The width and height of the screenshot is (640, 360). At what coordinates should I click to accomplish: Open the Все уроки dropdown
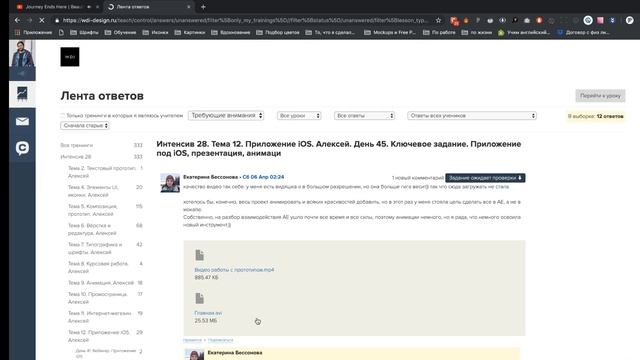[x=299, y=116]
